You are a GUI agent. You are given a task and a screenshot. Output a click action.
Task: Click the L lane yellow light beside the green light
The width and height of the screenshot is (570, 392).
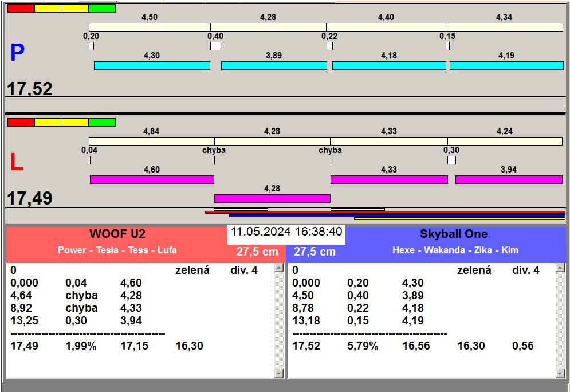click(x=75, y=122)
